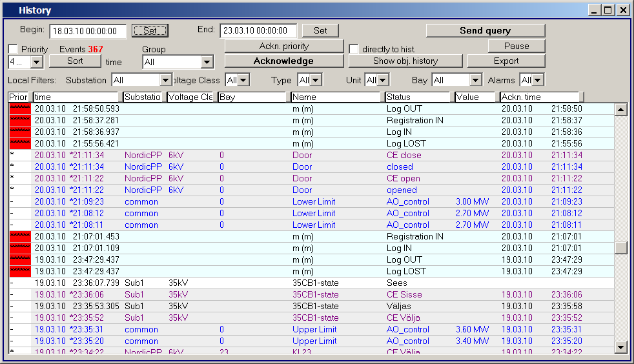The image size is (634, 364).
Task: Sort by the Status column header
Action: pyautogui.click(x=418, y=97)
